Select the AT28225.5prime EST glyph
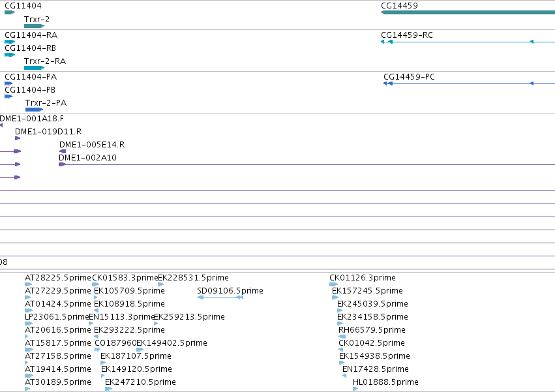 [28, 284]
